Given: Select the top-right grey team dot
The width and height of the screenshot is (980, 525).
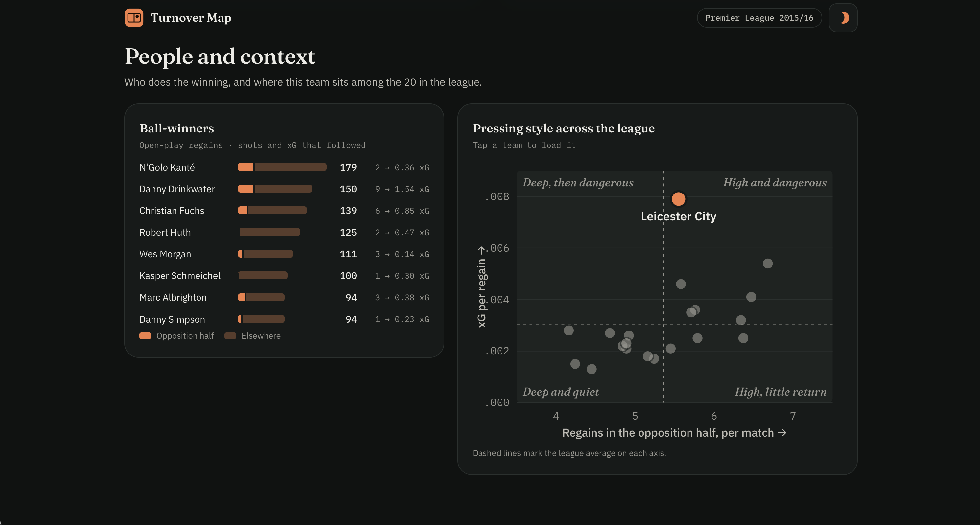Looking at the screenshot, I should pos(768,263).
